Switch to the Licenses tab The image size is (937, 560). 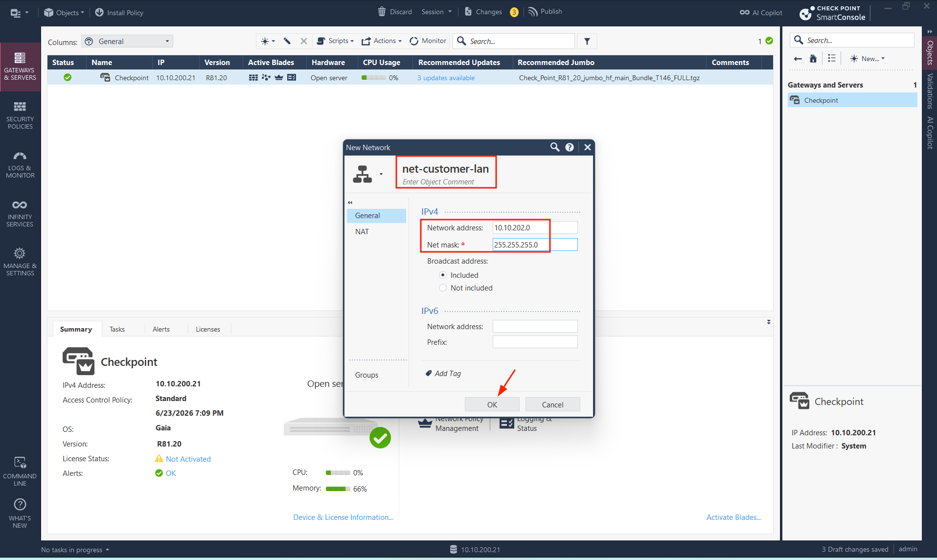coord(208,329)
